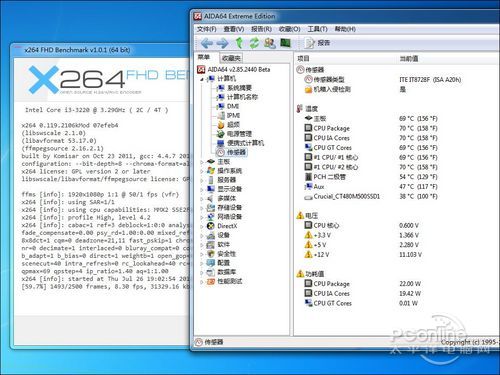Click the AIDA64 v2.85.2440 Beta root node

pos(234,70)
